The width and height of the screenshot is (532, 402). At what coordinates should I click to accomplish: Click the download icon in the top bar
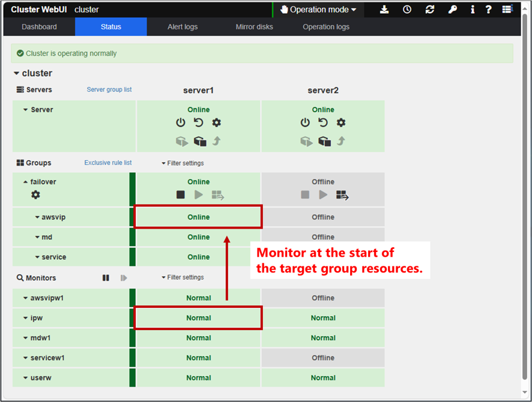click(384, 9)
